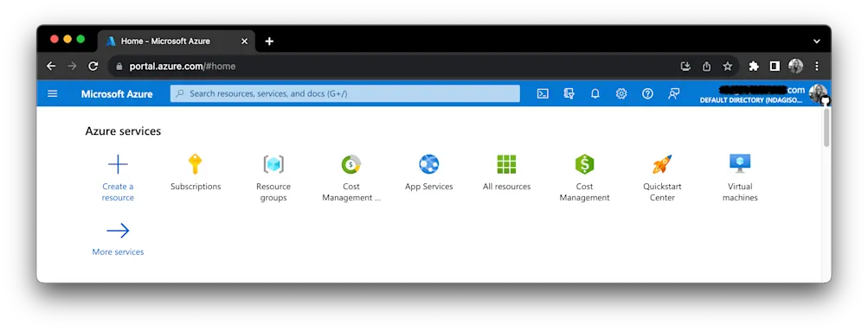This screenshot has width=868, height=331.
Task: Toggle the Chrome side panel icon
Action: point(775,67)
